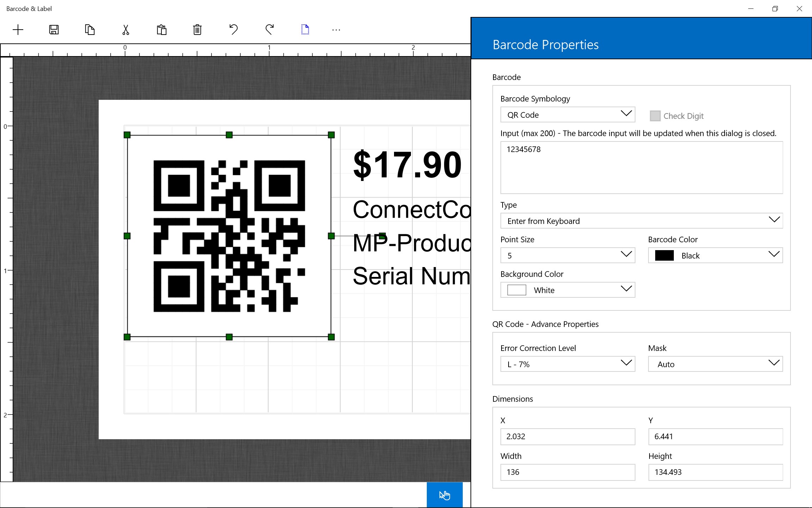The height and width of the screenshot is (508, 812).
Task: Expand the Mask Auto dropdown
Action: tap(715, 364)
